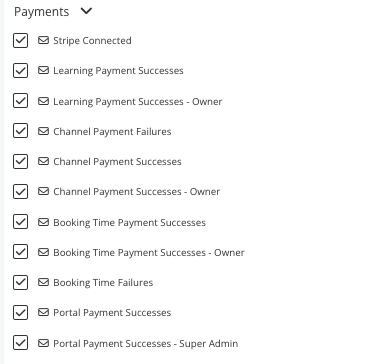This screenshot has height=364, width=383.
Task: Click the email icon next to Learning Payment Successes
Action: (x=43, y=70)
